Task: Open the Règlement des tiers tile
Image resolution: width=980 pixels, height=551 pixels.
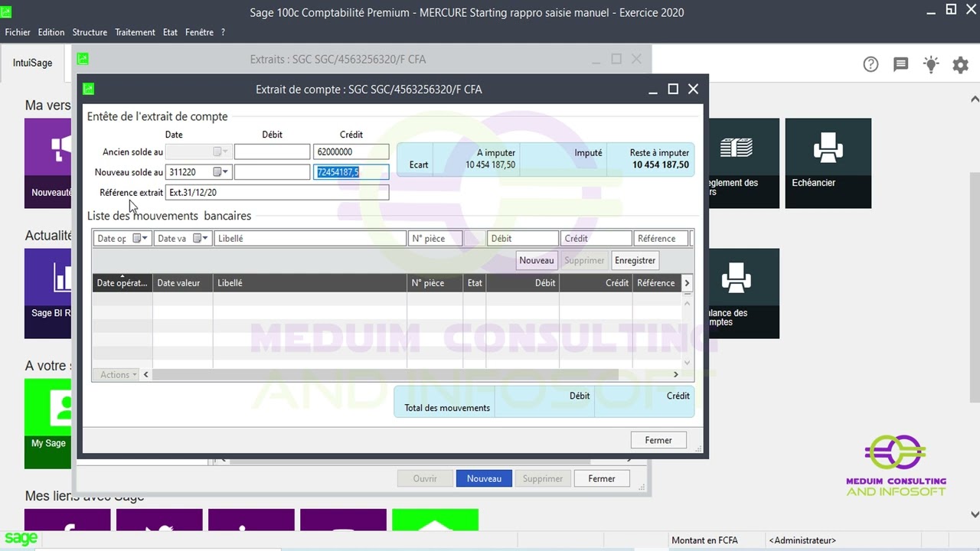Action: tap(743, 163)
